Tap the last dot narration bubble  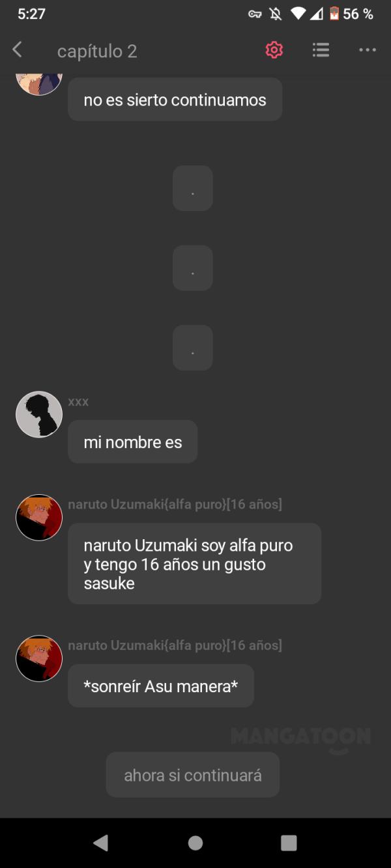[x=193, y=348]
